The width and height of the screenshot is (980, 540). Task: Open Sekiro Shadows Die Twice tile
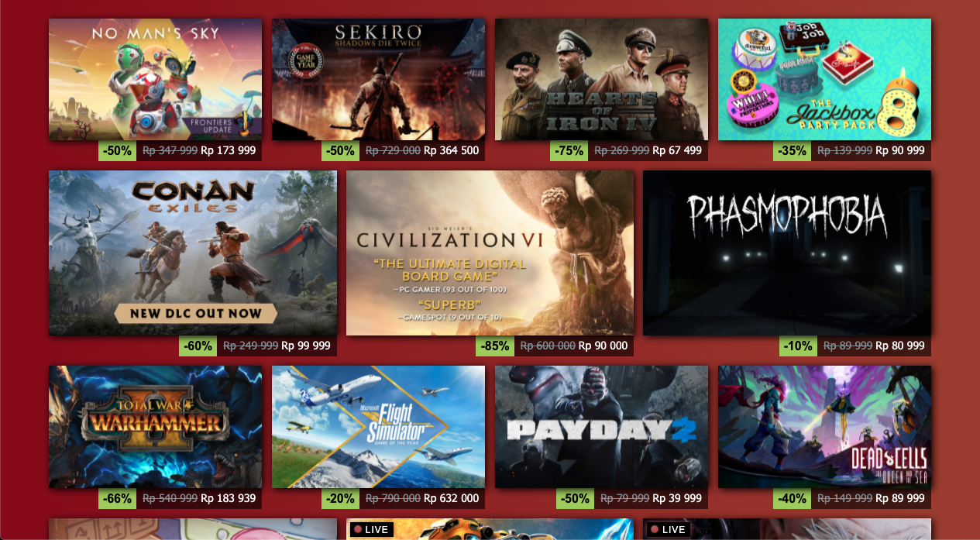coord(378,79)
